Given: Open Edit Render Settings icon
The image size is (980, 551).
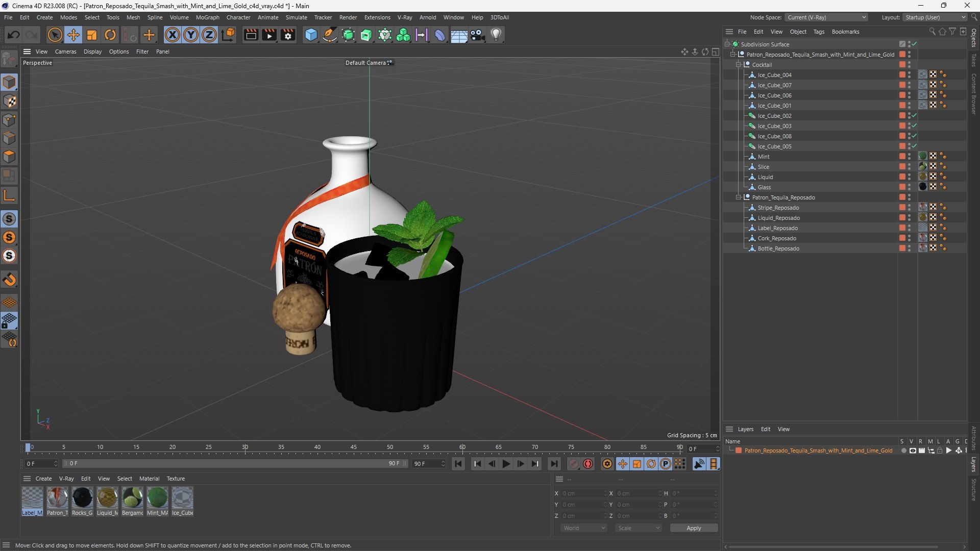Looking at the screenshot, I should 288,35.
